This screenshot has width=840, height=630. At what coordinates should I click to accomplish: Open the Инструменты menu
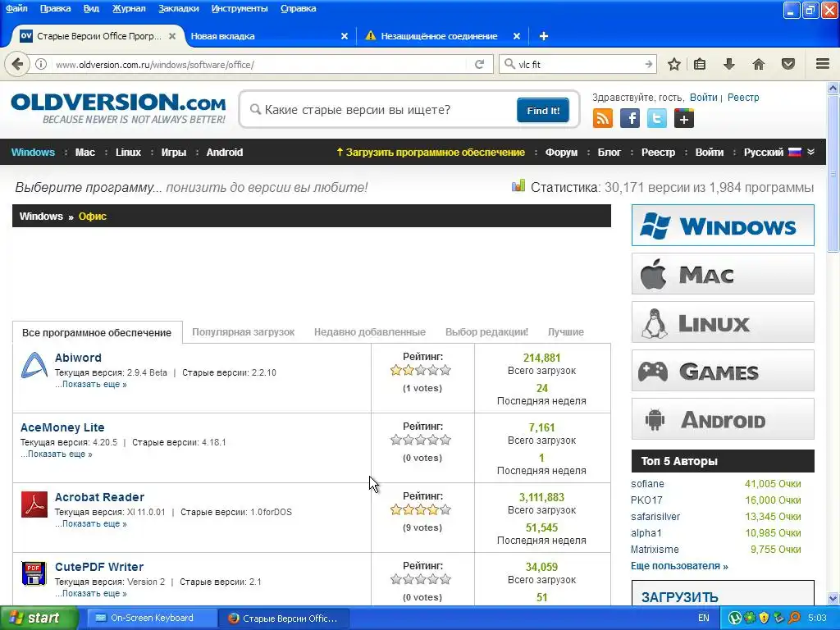point(240,8)
